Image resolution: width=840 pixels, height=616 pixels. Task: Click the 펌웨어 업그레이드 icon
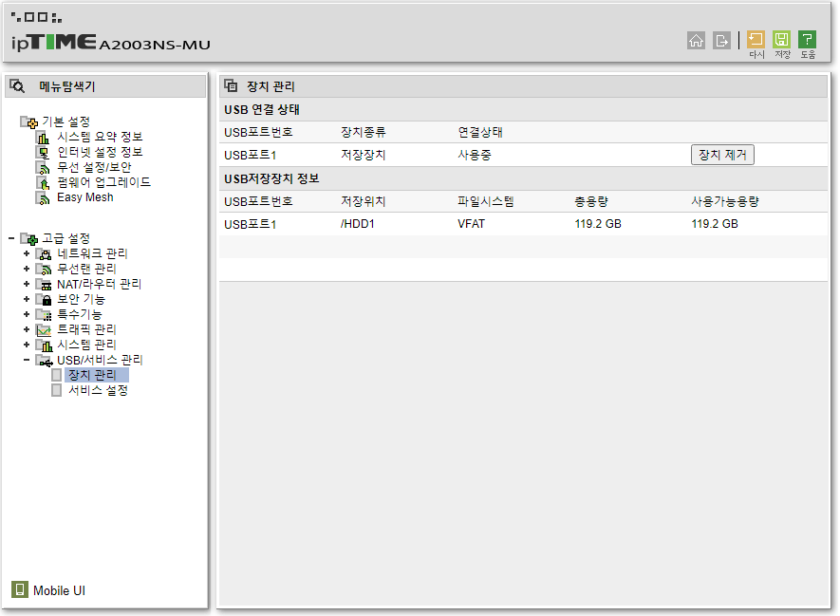(x=43, y=182)
